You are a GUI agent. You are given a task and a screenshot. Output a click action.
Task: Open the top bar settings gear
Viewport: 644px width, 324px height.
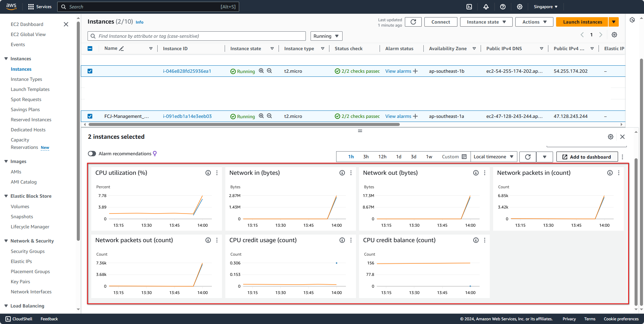(x=520, y=7)
